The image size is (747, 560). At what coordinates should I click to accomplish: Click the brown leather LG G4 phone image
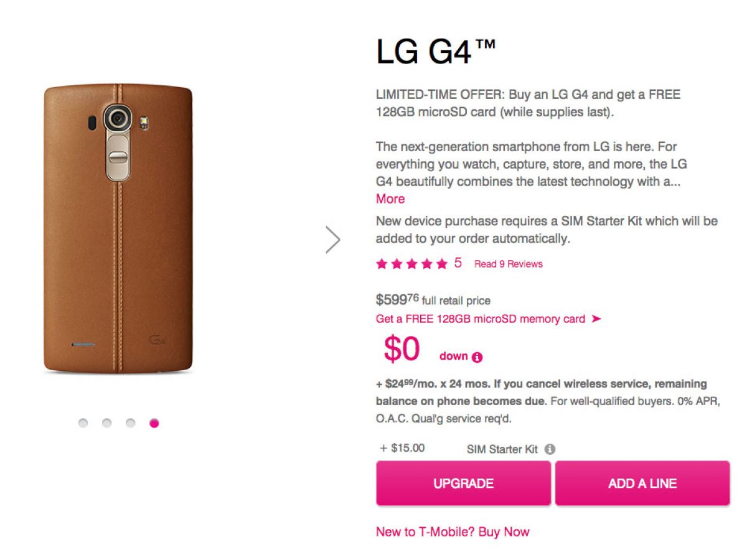(118, 230)
